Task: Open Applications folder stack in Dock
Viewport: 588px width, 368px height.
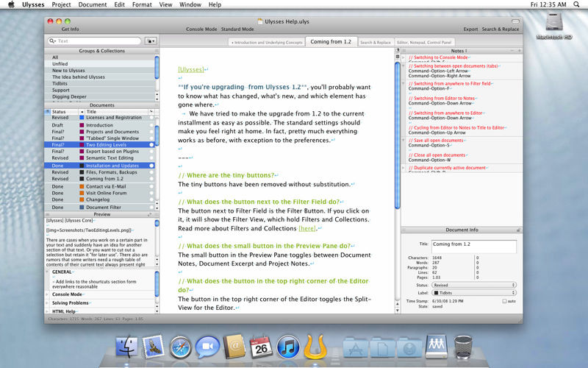Action: [x=356, y=347]
